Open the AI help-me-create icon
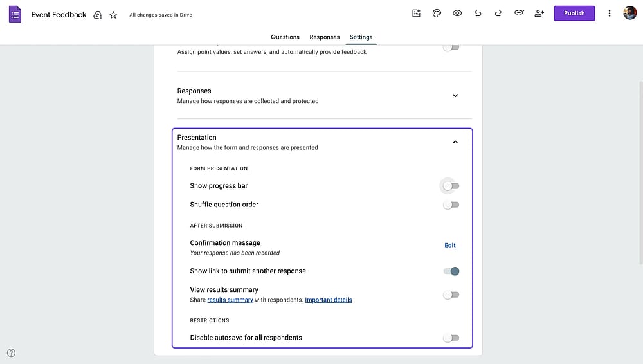The height and width of the screenshot is (364, 643). [416, 13]
